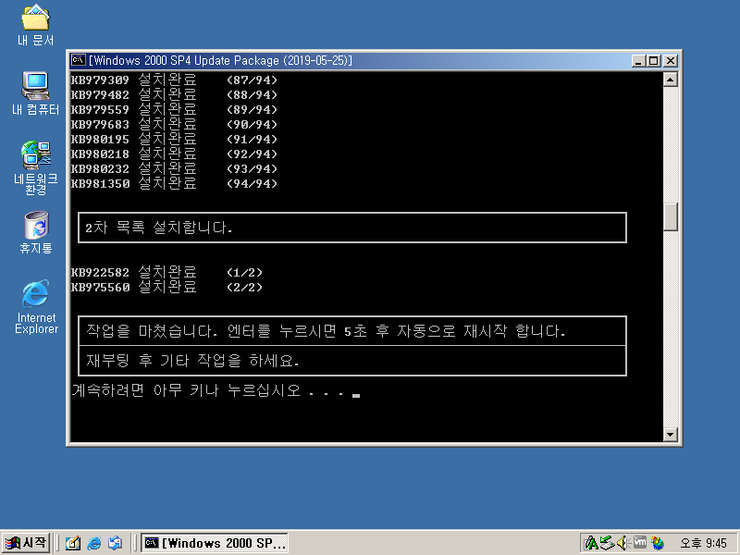Click the clock showing 오후 9:45

coord(703,544)
